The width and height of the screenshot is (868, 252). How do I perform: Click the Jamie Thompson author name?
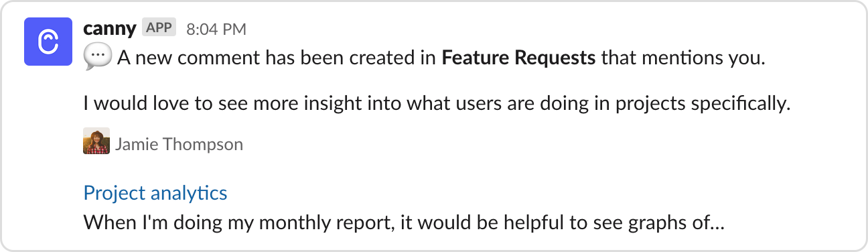[x=179, y=144]
